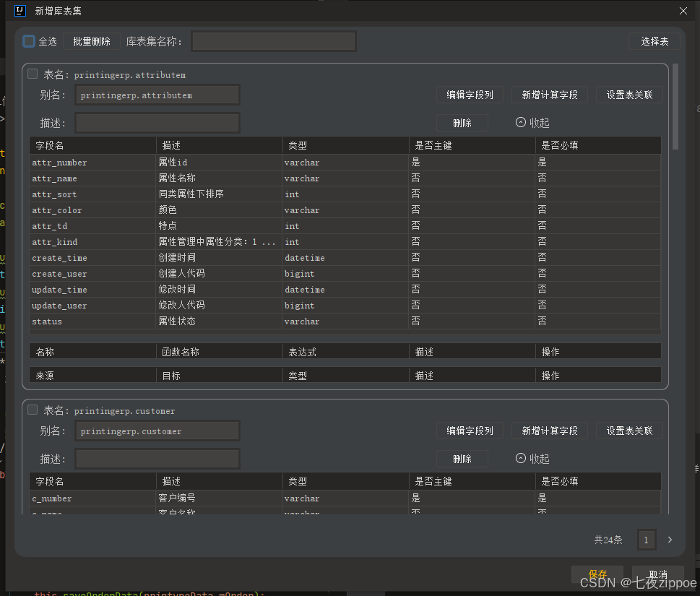Click 新增计算字段 for the customer table
The height and width of the screenshot is (596, 700).
point(550,430)
